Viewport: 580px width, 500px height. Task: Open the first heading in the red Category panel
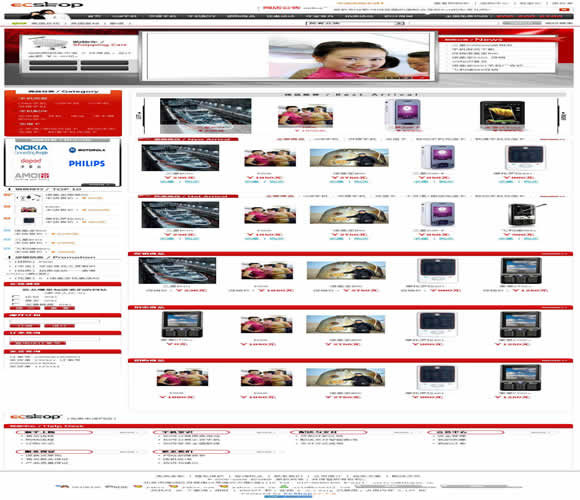coord(33,99)
